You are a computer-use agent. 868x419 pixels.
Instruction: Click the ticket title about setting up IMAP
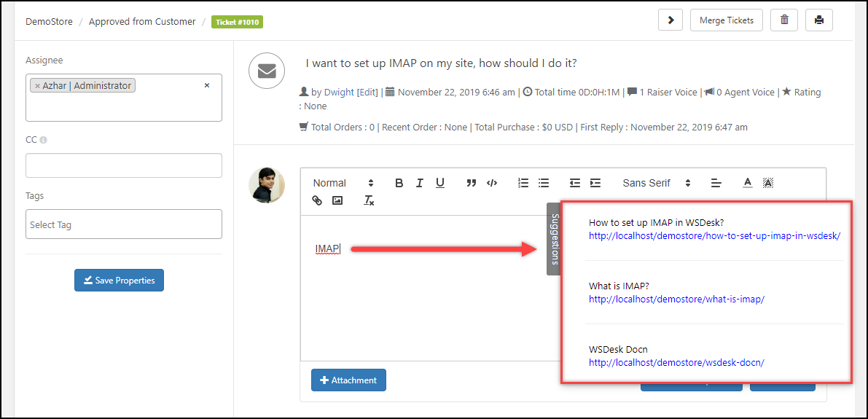point(441,63)
